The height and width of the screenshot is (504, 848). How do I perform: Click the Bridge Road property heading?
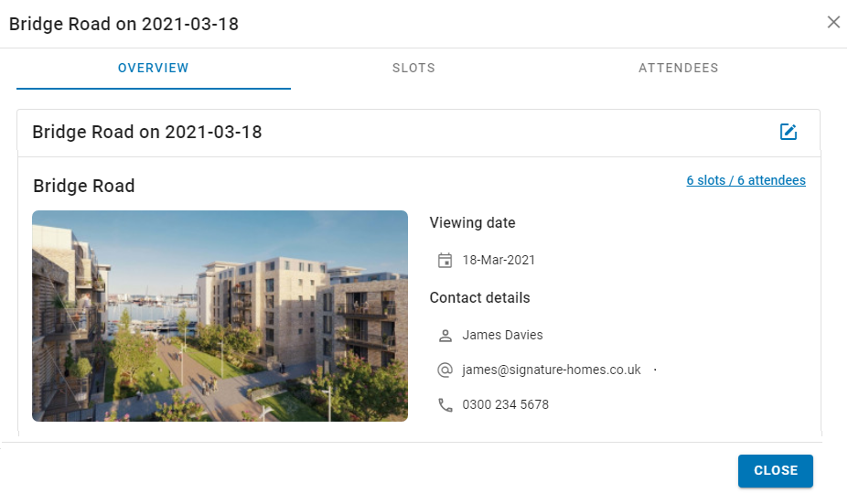point(84,186)
